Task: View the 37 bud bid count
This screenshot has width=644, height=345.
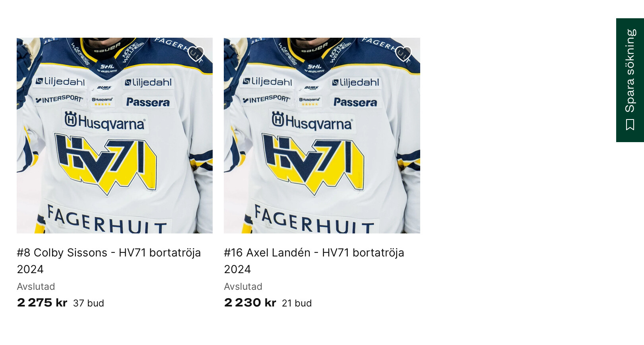Action: tap(89, 303)
